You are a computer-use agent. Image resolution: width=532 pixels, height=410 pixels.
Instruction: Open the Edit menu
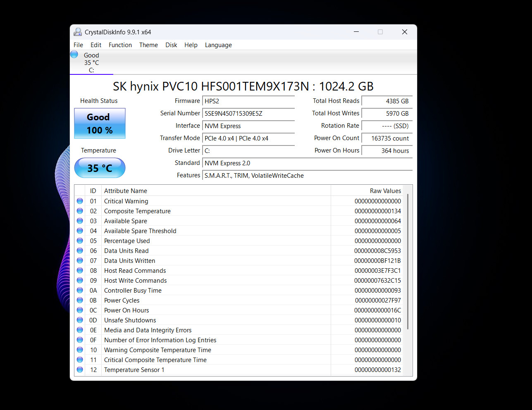tap(96, 45)
